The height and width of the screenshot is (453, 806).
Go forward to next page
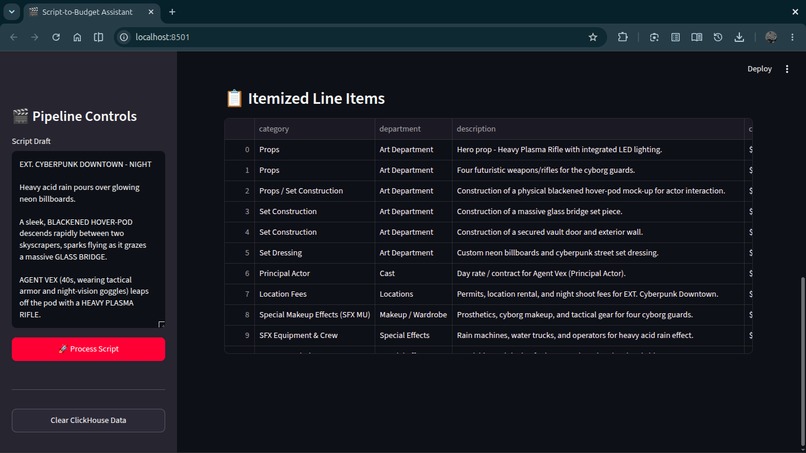coord(34,37)
